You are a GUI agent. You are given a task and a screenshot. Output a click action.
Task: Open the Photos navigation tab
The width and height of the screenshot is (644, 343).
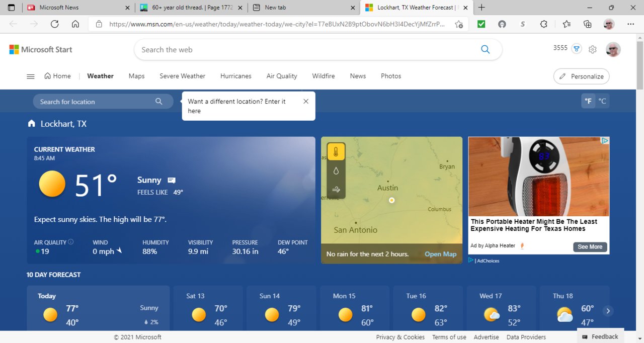click(x=391, y=76)
